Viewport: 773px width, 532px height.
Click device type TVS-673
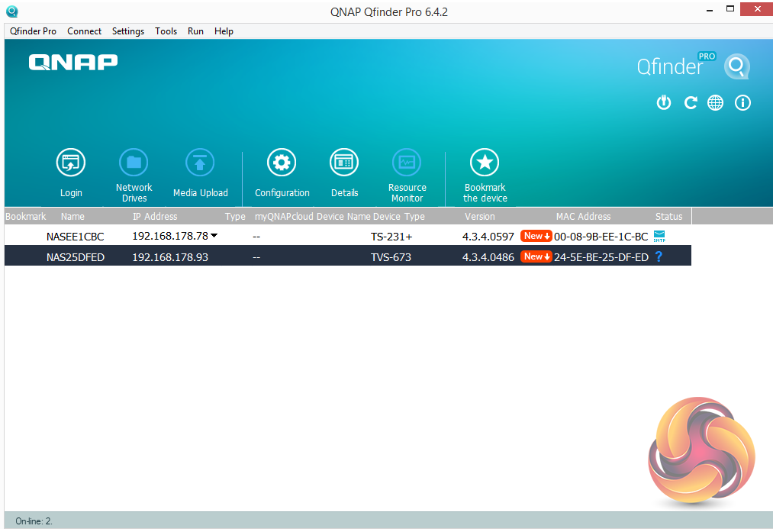coord(391,257)
